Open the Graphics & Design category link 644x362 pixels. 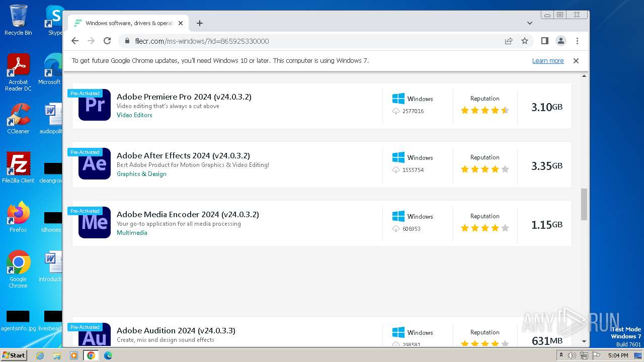tap(141, 174)
